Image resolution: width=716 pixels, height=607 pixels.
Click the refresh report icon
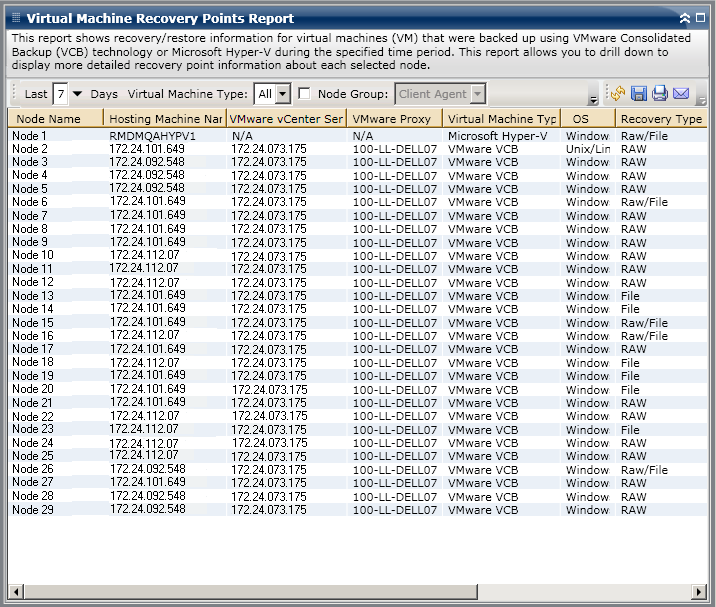click(619, 94)
